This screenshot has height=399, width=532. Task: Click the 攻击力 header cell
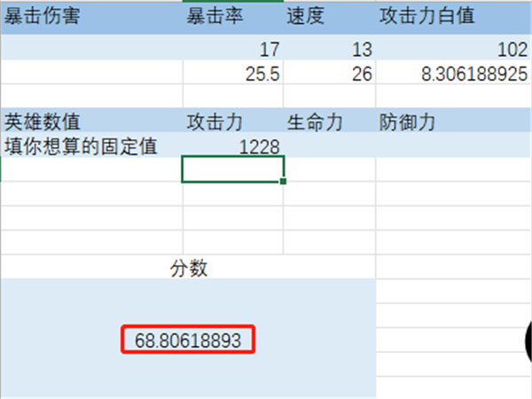pos(233,121)
